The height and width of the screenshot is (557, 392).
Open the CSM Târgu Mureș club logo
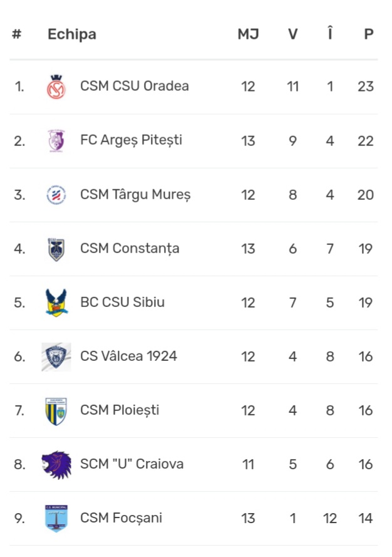pyautogui.click(x=56, y=195)
